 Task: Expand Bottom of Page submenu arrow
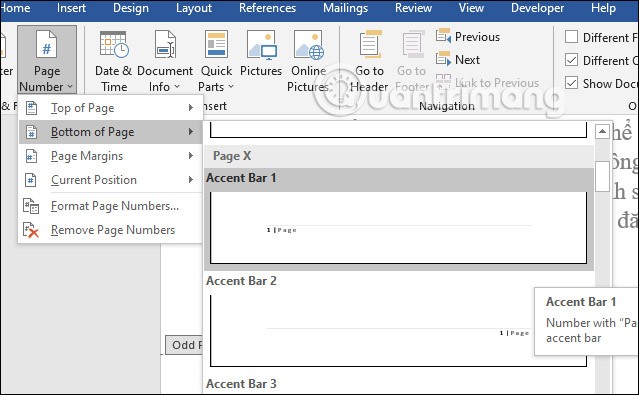191,132
